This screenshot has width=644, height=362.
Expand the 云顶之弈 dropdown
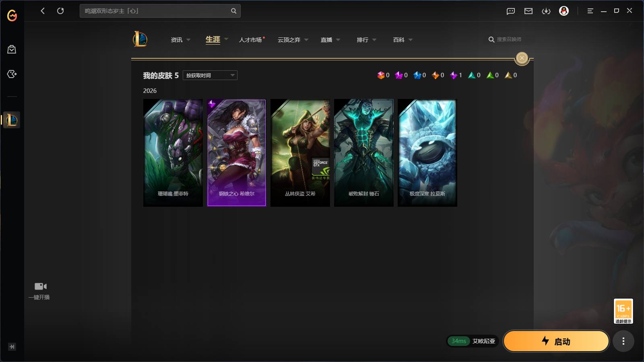click(x=306, y=40)
